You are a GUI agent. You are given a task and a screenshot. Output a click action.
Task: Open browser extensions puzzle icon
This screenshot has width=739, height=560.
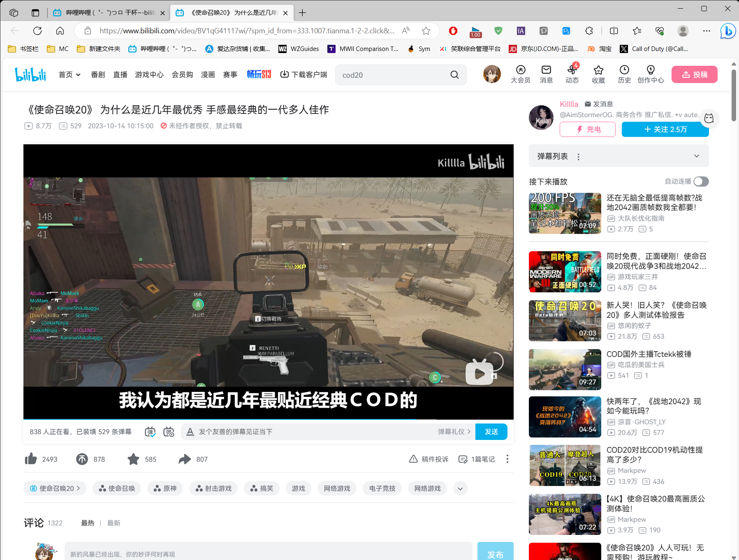(589, 31)
